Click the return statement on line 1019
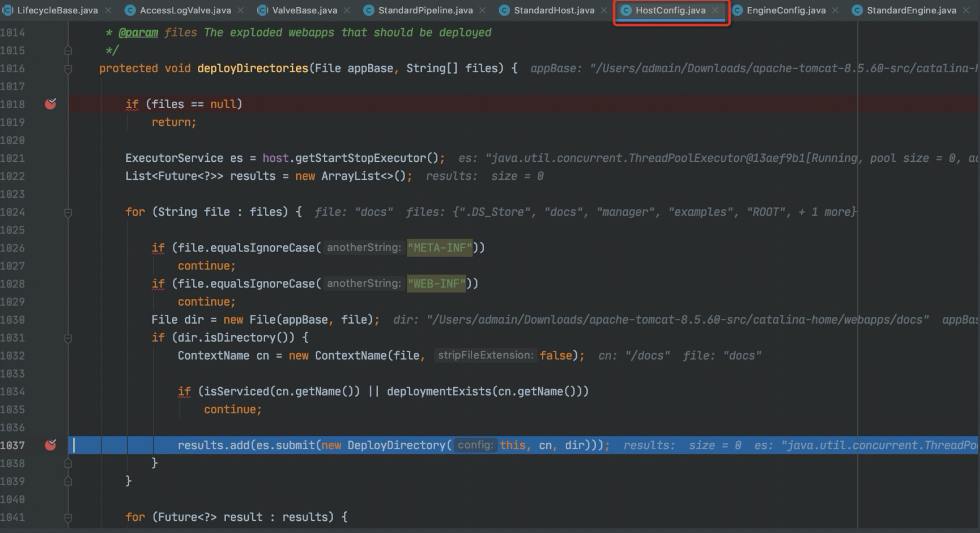 tap(174, 122)
